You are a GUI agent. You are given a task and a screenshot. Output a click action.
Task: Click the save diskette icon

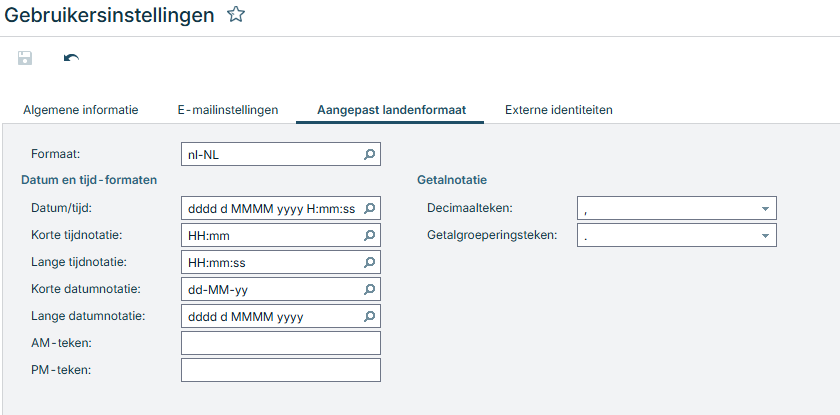25,58
